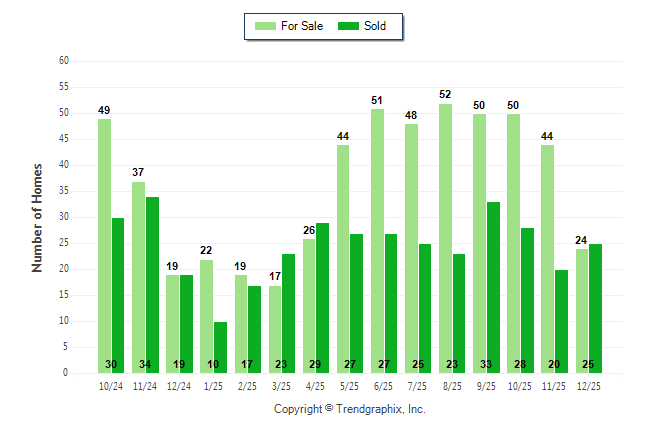Click the Number of Homes axis title
The image size is (646, 434).
coord(38,217)
